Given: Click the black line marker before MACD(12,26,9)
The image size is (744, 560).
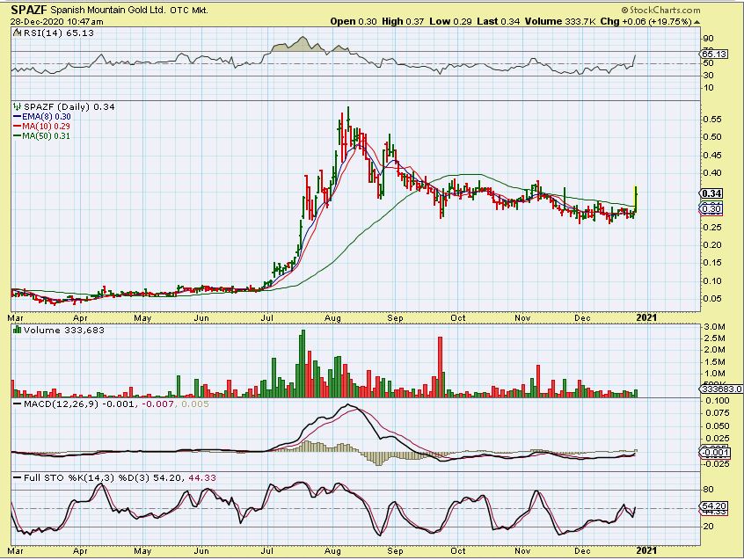Looking at the screenshot, I should click(17, 404).
